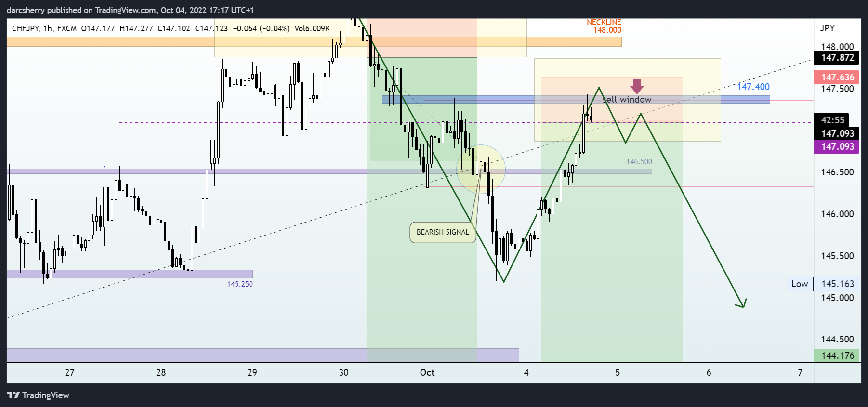
Task: Click the 145.163 low price tag
Action: pyautogui.click(x=838, y=284)
